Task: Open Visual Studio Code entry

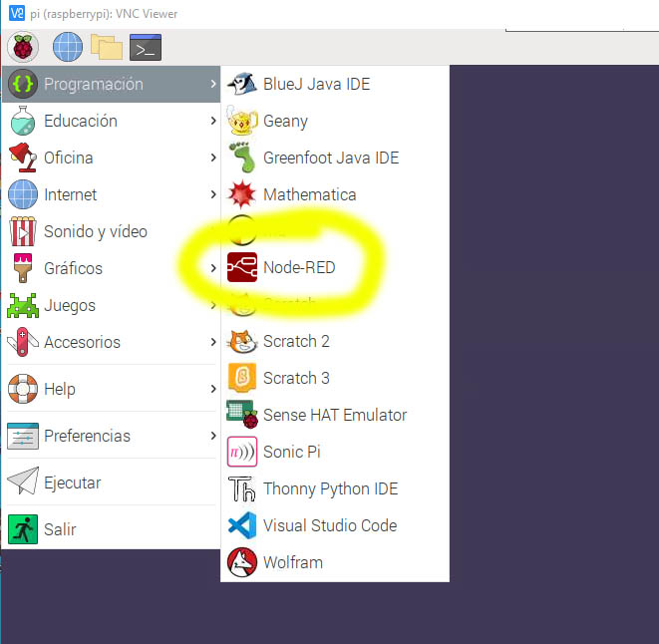Action: click(335, 525)
